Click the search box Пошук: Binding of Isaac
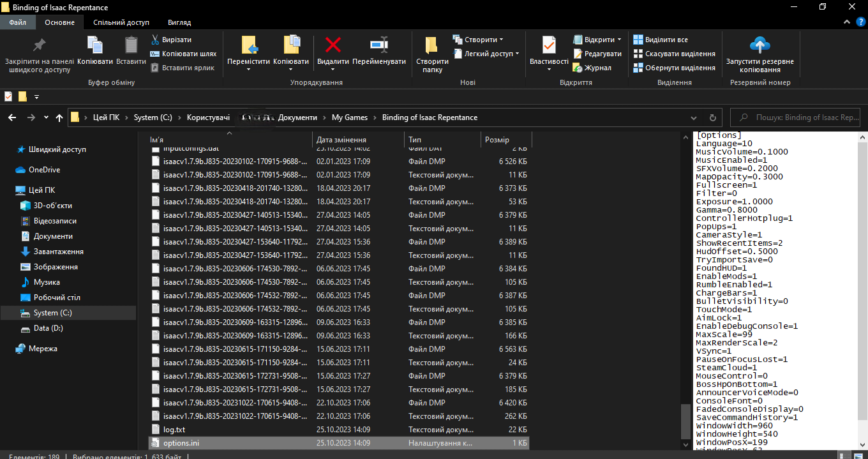This screenshot has height=459, width=868. [x=795, y=117]
